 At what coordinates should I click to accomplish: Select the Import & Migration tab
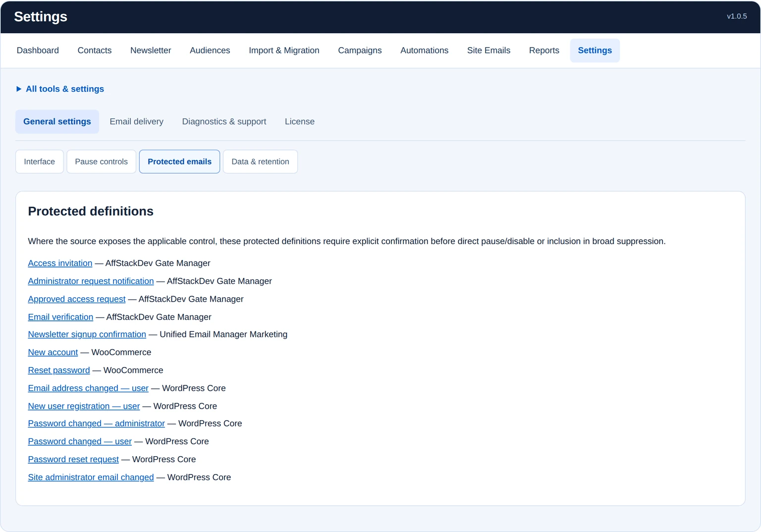(284, 51)
